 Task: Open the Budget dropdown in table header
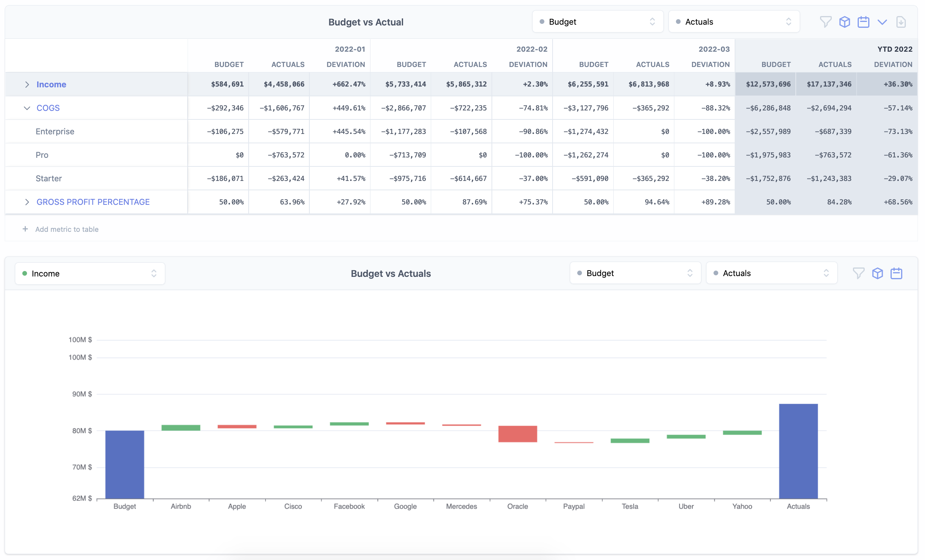pos(598,22)
